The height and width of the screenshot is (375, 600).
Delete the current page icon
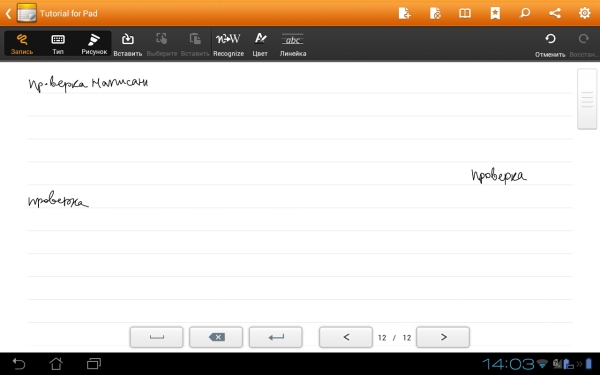(435, 13)
